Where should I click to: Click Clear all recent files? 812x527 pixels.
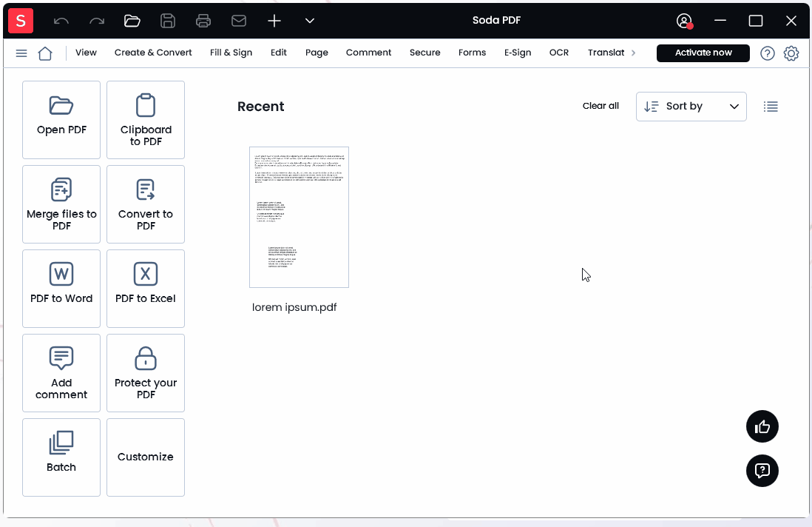pyautogui.click(x=600, y=106)
